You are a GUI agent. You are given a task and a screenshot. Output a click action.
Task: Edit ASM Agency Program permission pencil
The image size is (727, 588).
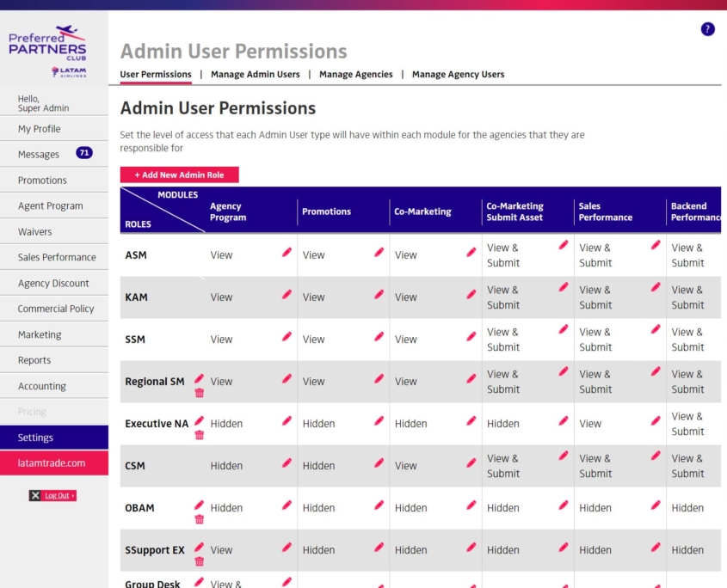[x=286, y=252]
